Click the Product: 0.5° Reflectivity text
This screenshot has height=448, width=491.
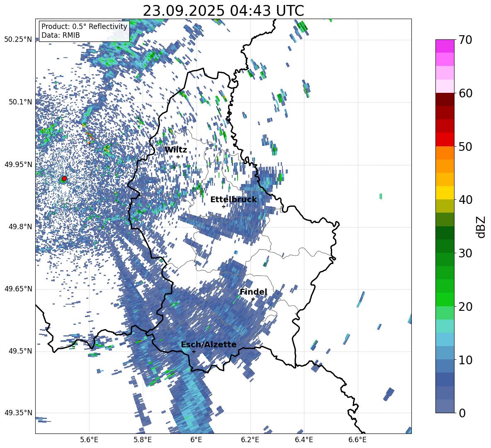[x=84, y=27]
